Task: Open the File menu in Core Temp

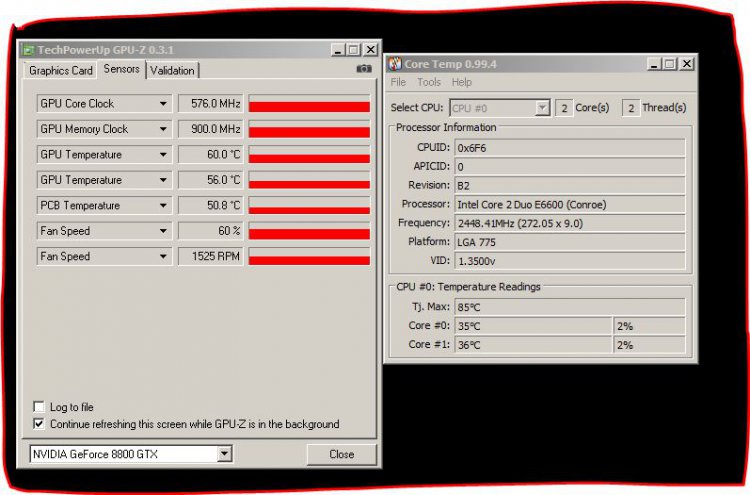Action: pyautogui.click(x=398, y=82)
